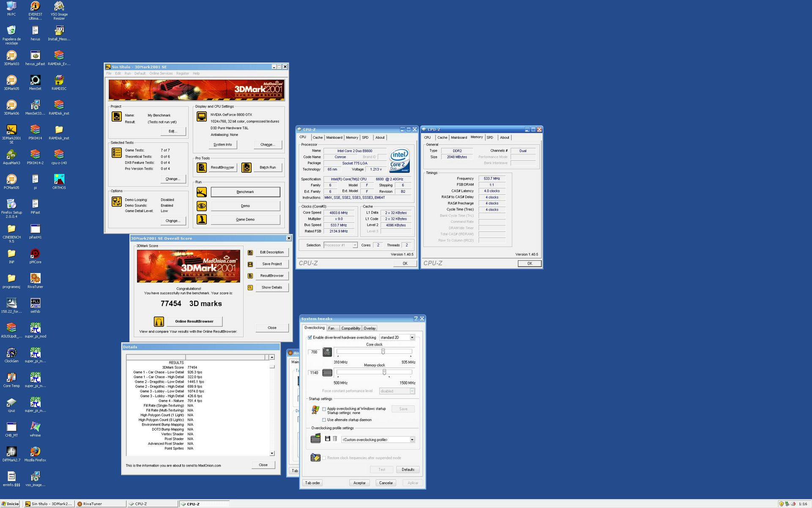Viewport: 812px width, 508px height.
Task: Click the core clock value field showing 700
Action: 314,353
